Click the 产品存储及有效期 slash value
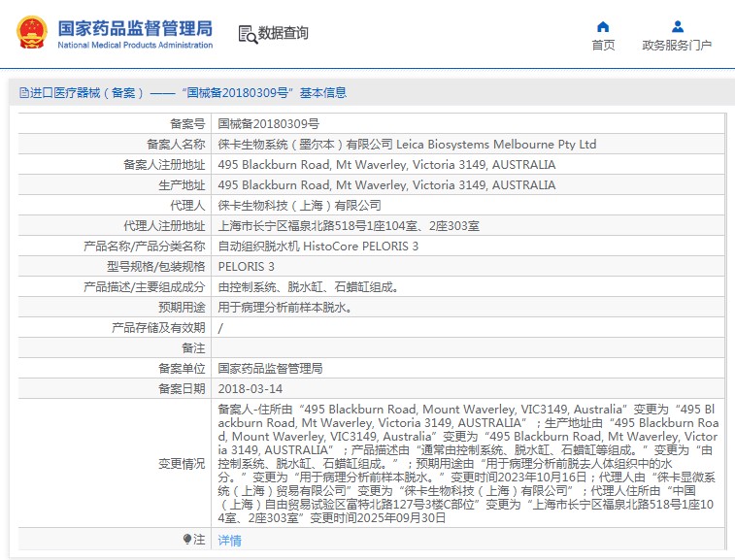735x560 pixels. pos(220,328)
